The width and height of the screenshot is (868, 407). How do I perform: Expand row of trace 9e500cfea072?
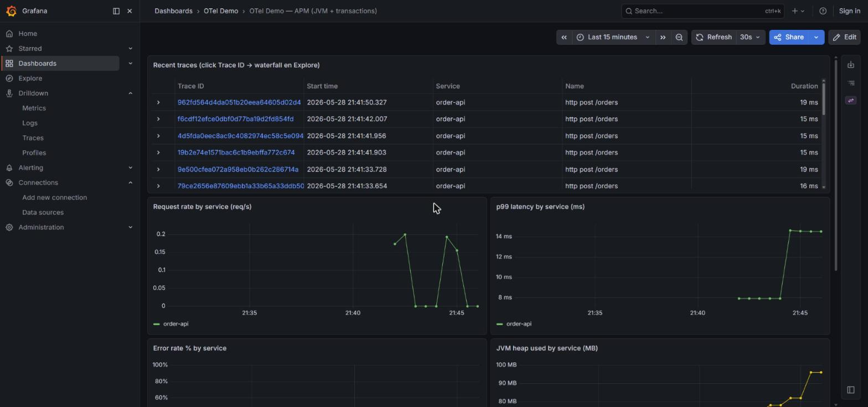pyautogui.click(x=158, y=169)
